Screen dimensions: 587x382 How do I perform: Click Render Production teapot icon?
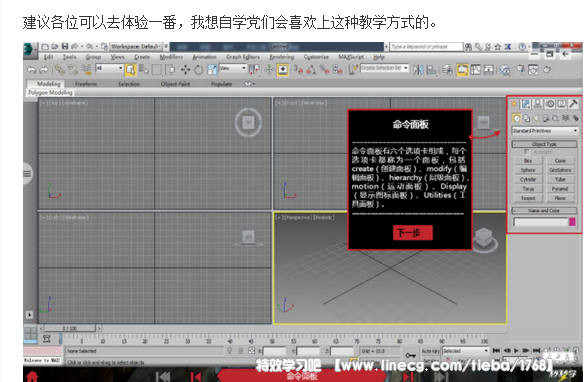coord(547,70)
